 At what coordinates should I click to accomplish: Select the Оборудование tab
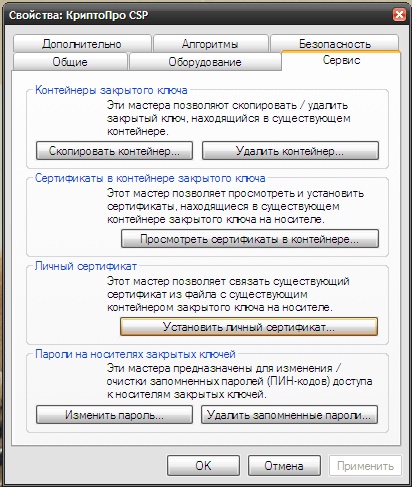coord(205,62)
